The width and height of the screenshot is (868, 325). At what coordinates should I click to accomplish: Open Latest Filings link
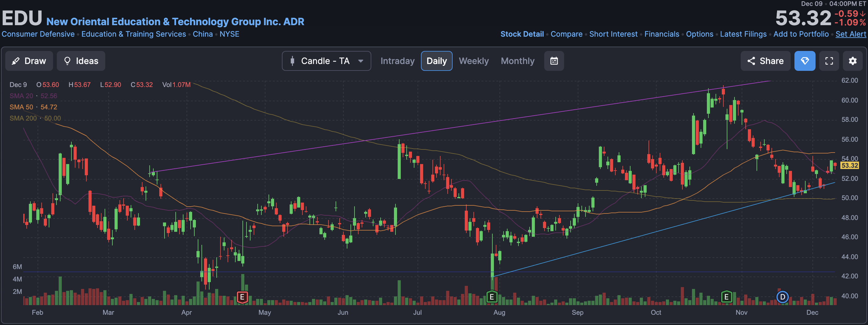pyautogui.click(x=743, y=34)
